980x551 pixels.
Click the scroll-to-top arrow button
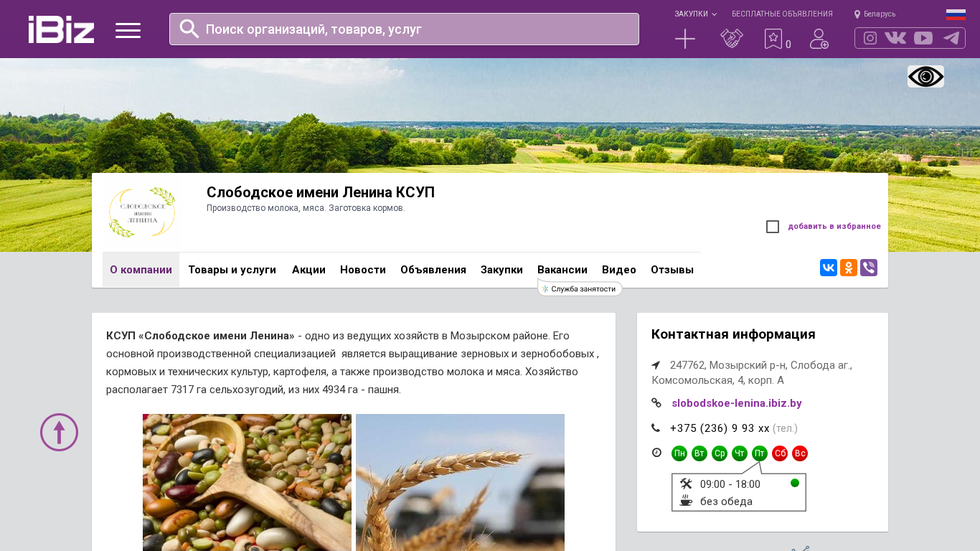(x=59, y=432)
